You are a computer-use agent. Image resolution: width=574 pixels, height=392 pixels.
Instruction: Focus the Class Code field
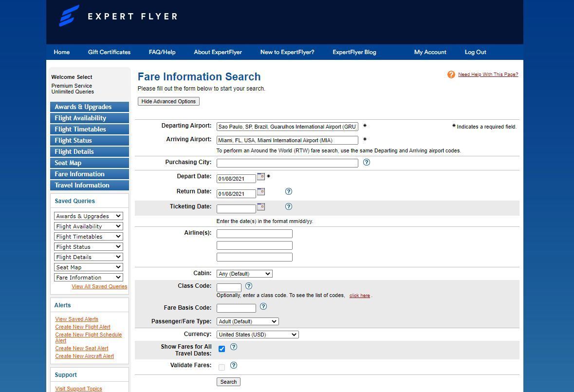click(x=229, y=288)
